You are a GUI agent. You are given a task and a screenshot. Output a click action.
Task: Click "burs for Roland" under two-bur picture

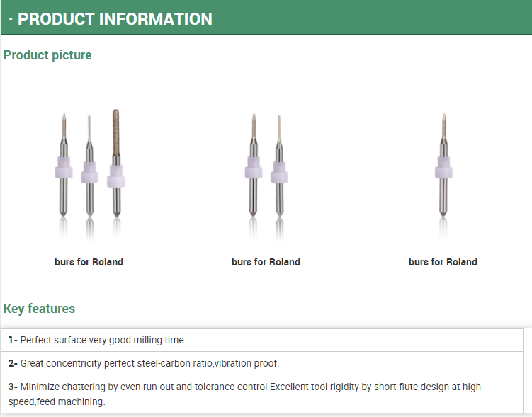(x=266, y=262)
